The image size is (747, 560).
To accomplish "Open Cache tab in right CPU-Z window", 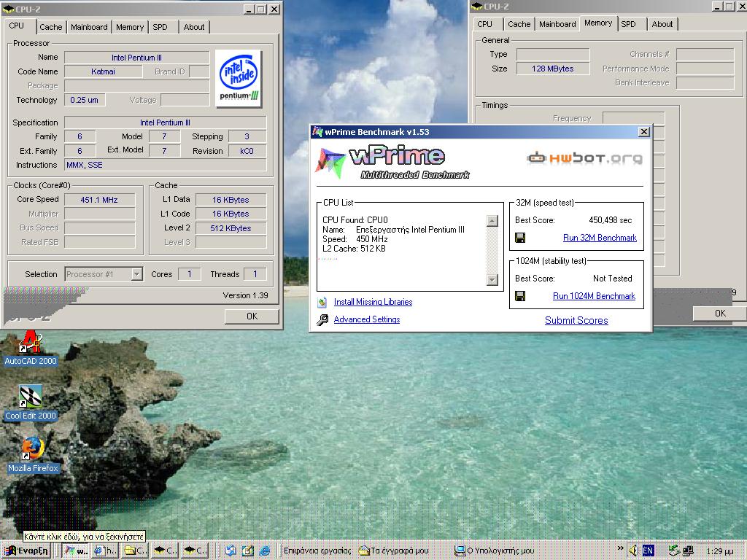I will point(519,24).
